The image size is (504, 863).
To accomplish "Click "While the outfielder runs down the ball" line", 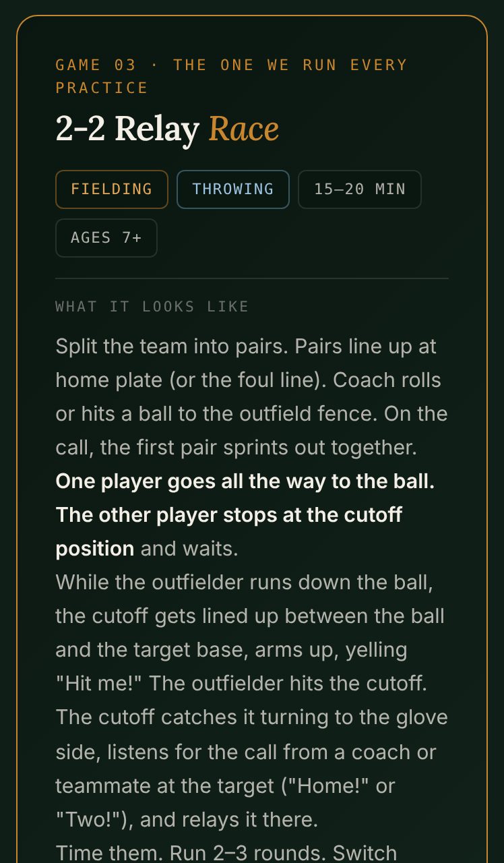I will (x=244, y=583).
